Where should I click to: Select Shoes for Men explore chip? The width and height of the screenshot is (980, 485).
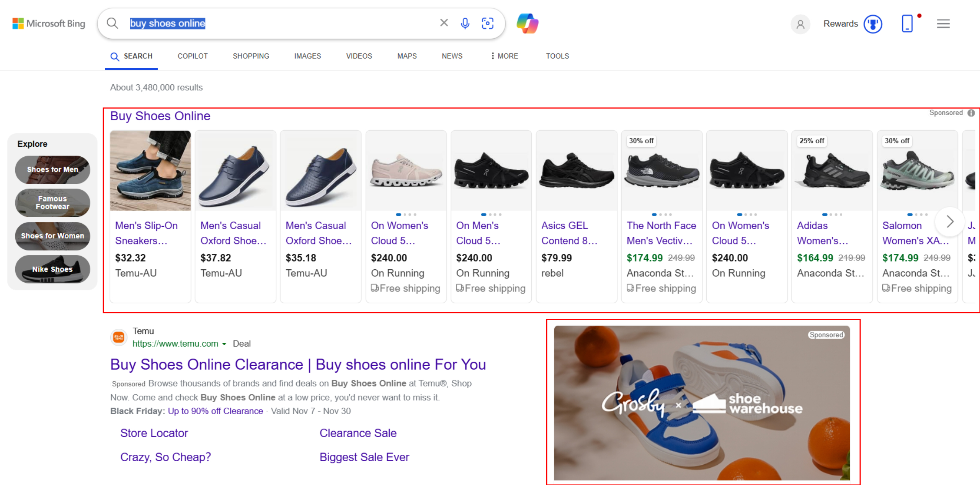pos(52,169)
